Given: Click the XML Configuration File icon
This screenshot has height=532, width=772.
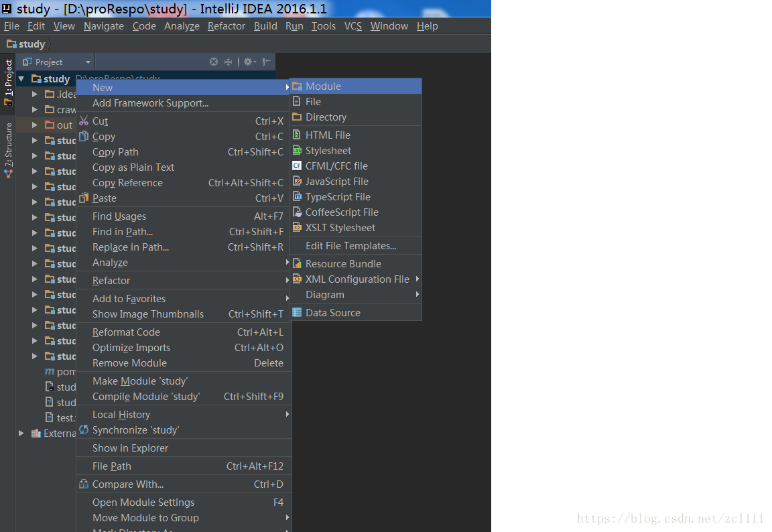Looking at the screenshot, I should pyautogui.click(x=297, y=279).
